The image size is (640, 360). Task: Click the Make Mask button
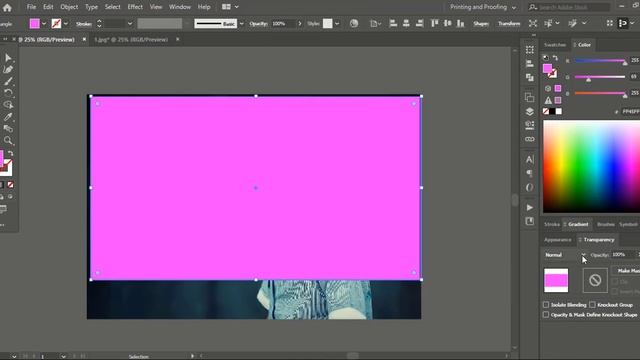(x=627, y=271)
